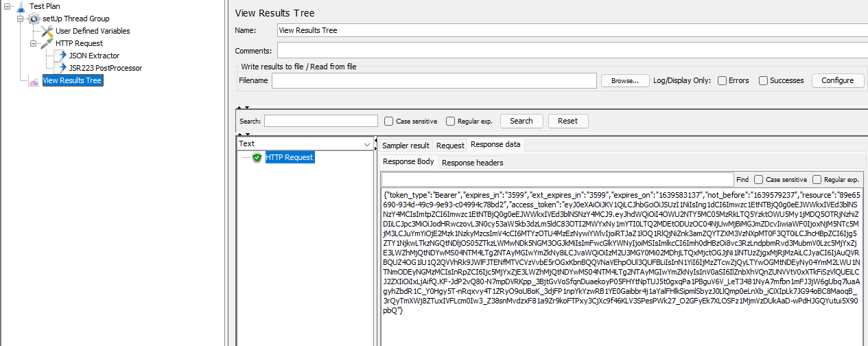Collapse the setUp Thread Group node
This screenshot has width=868, height=346.
coord(21,19)
